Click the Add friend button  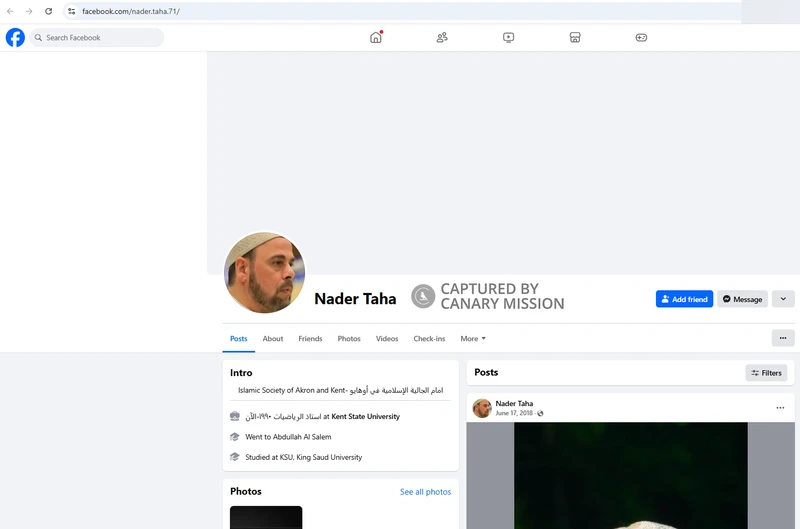(684, 299)
